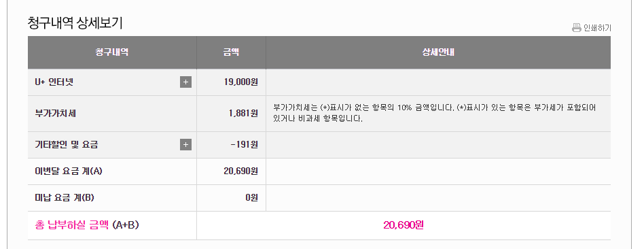Click the printer icon beside 인쇄하기
Screen dimensions: 644x249
point(577,28)
